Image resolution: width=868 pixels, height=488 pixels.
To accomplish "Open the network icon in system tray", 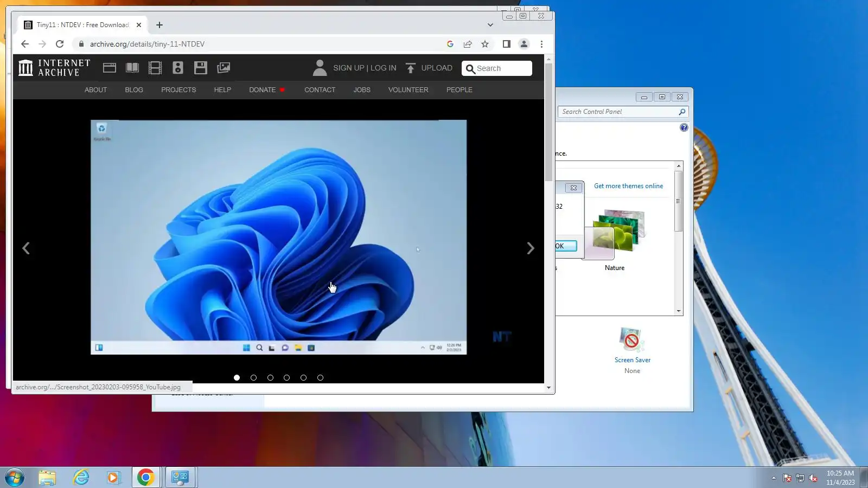I will [800, 478].
